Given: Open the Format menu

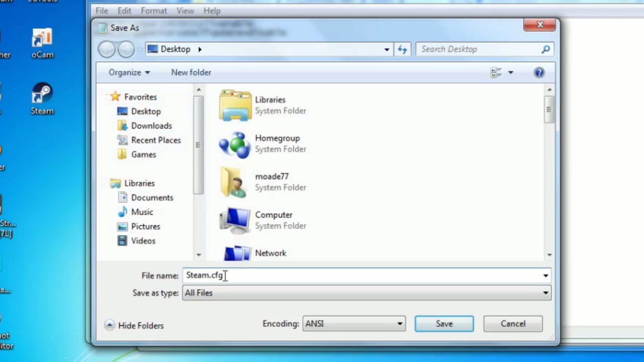Looking at the screenshot, I should 153,11.
